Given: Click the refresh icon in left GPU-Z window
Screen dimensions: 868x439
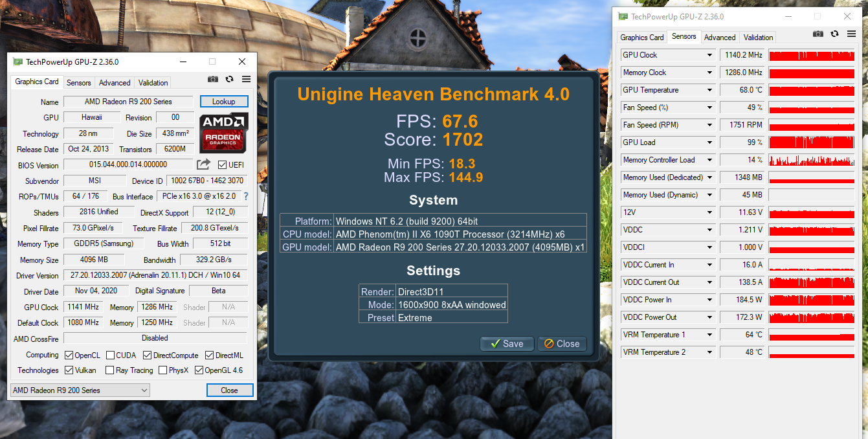Looking at the screenshot, I should [x=230, y=79].
